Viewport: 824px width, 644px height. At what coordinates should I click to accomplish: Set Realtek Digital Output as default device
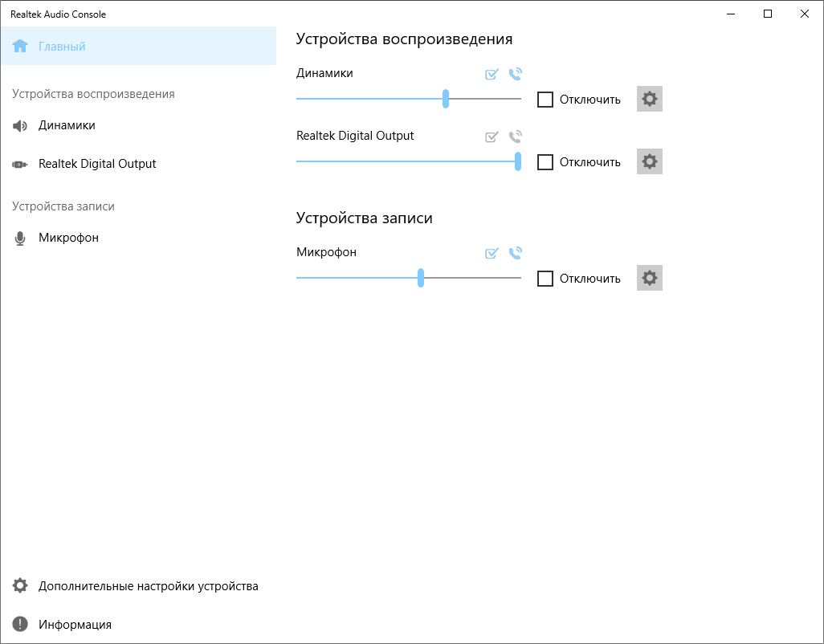pos(492,137)
